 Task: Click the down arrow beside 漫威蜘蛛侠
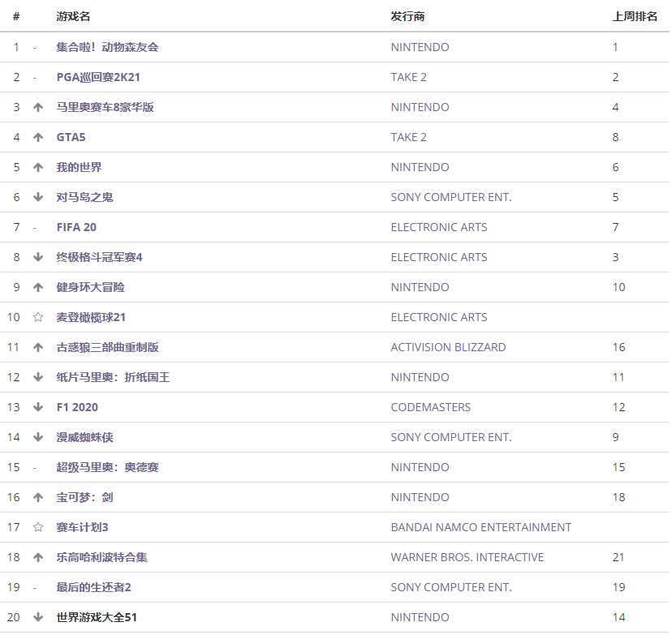[x=37, y=437]
